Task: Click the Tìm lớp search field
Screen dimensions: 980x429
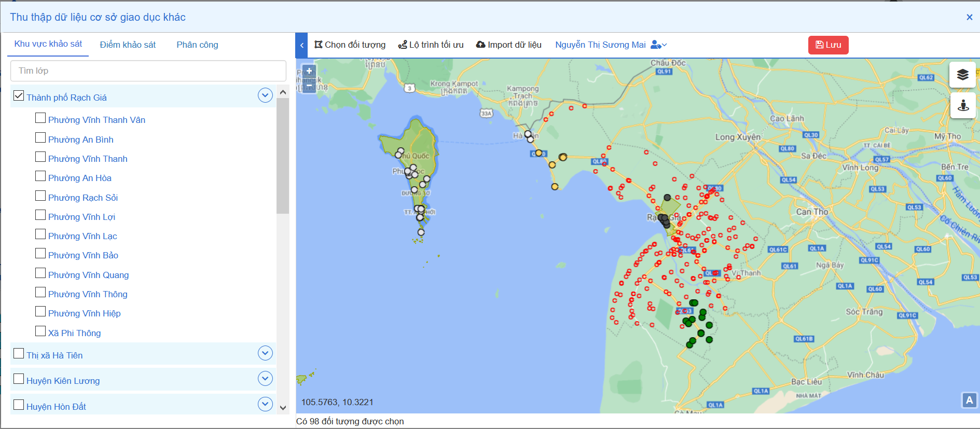Action: coord(148,71)
